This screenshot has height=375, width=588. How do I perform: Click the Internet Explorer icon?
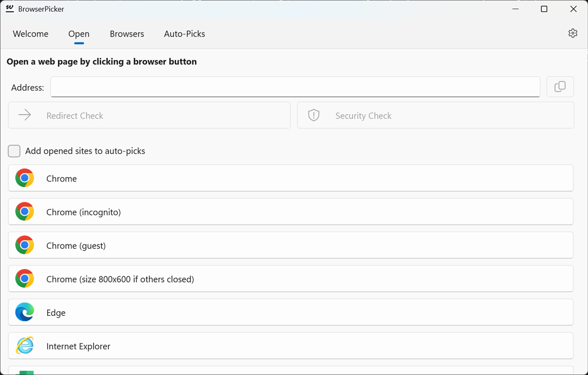tap(24, 346)
